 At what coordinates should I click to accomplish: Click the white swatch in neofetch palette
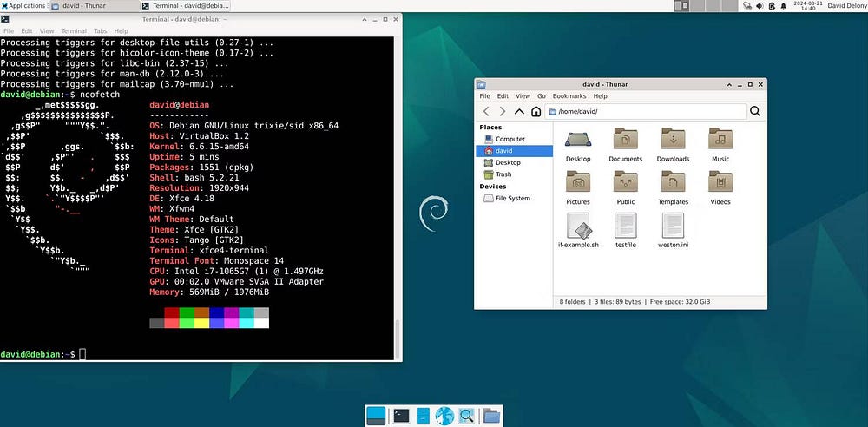(261, 323)
